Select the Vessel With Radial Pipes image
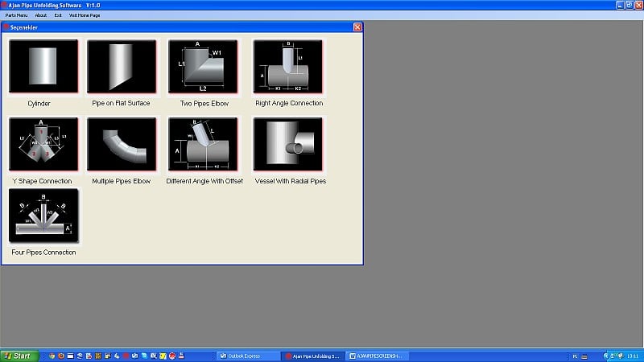 tap(288, 144)
